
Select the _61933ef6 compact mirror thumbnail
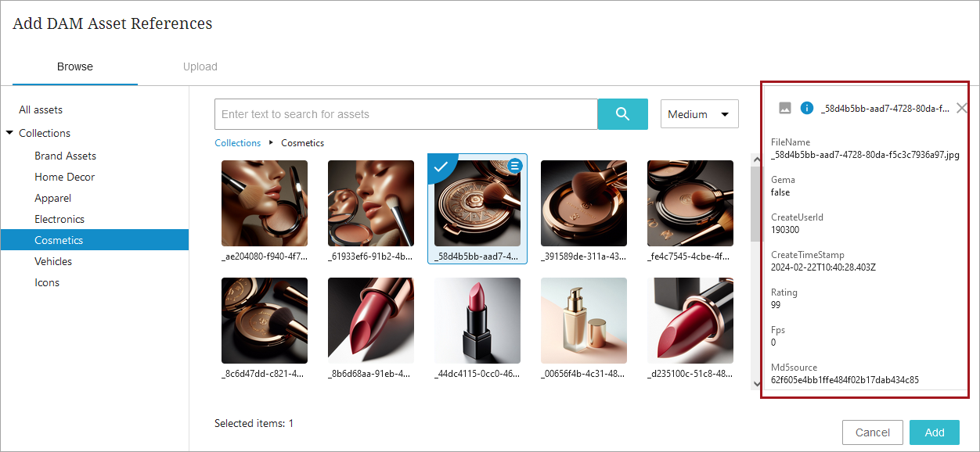point(371,203)
